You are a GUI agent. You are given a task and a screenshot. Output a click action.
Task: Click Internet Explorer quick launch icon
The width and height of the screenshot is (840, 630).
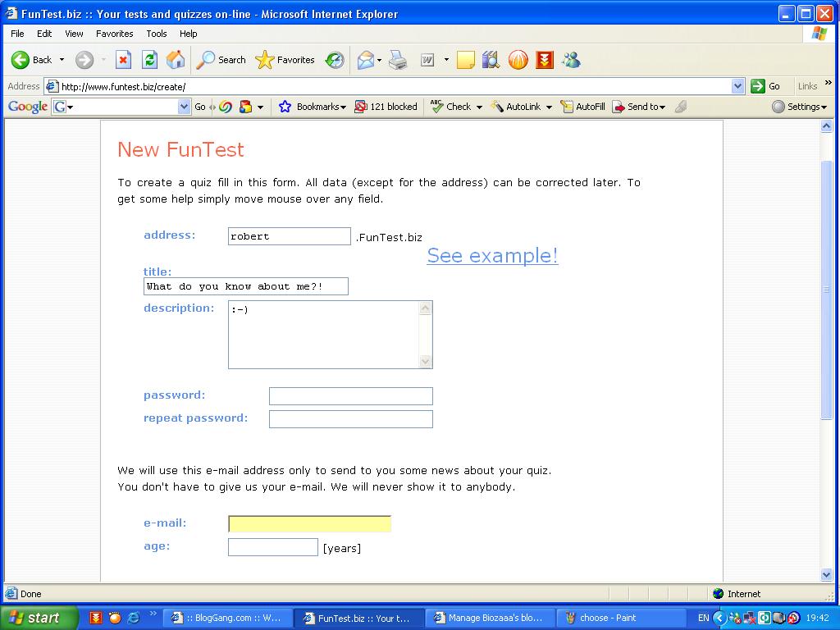click(134, 618)
